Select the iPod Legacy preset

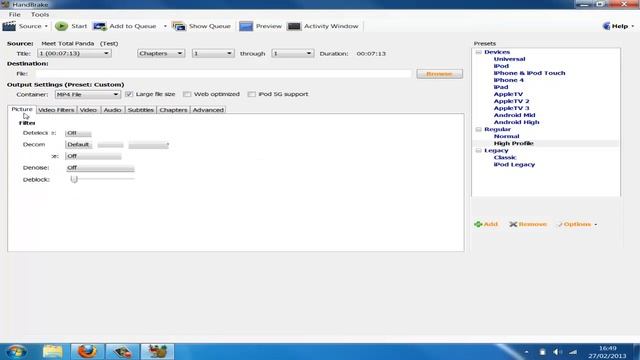[514, 164]
